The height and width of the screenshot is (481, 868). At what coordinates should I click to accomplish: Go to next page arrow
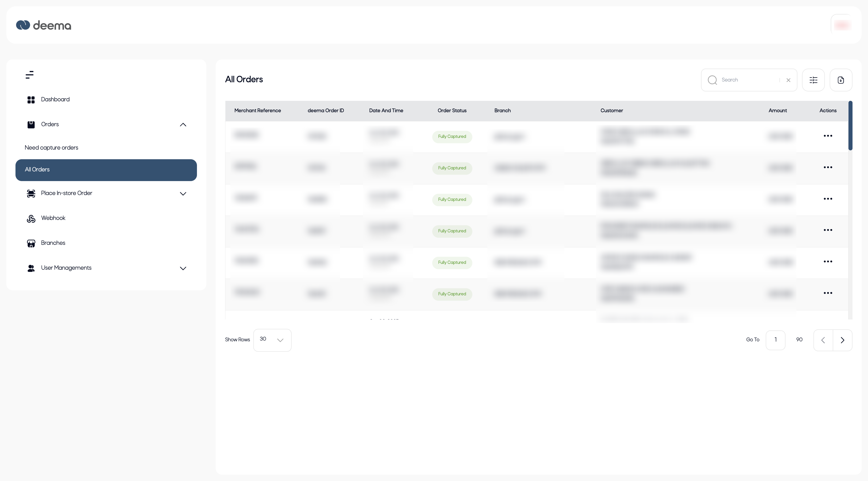(x=842, y=340)
